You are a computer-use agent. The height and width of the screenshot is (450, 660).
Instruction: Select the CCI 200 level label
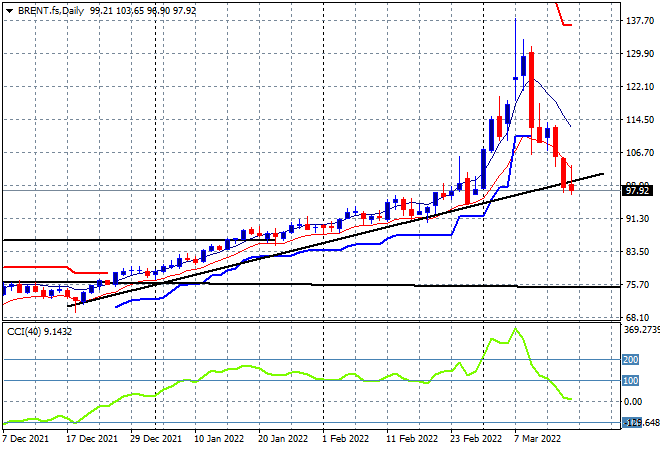pos(632,360)
